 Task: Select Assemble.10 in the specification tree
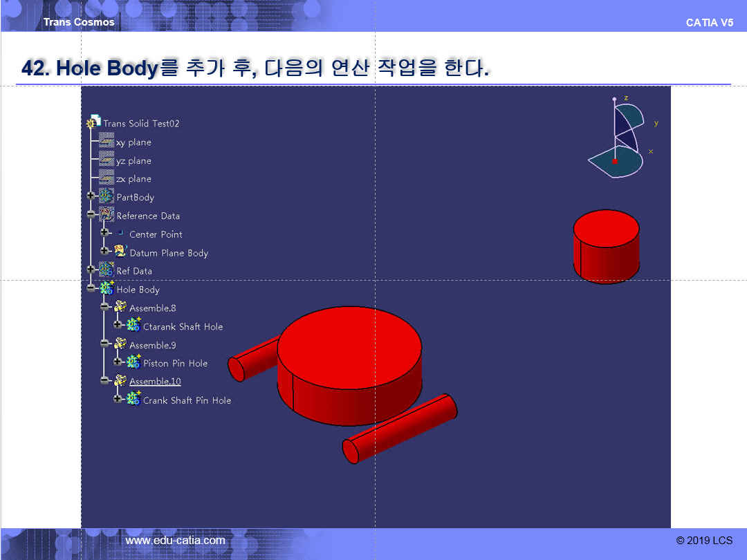155,382
